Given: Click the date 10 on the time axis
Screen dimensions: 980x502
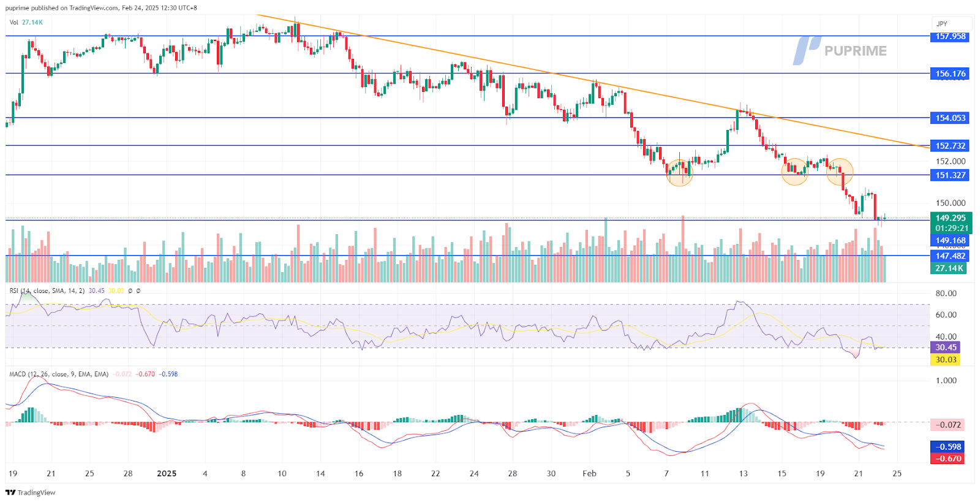Looking at the screenshot, I should [282, 473].
